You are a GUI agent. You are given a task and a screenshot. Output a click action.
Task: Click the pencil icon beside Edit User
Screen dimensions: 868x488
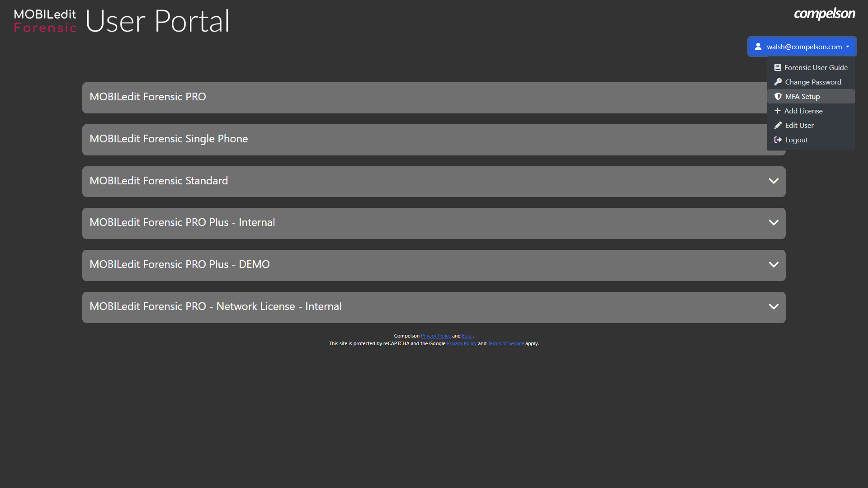coord(778,126)
